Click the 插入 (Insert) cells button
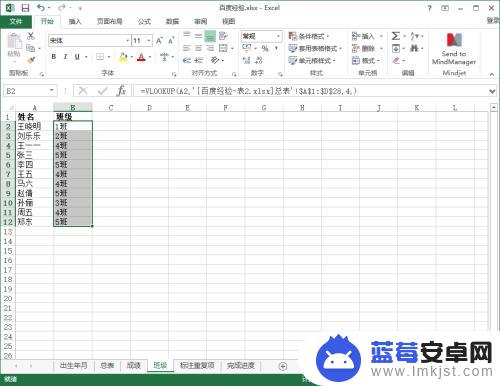 (368, 36)
